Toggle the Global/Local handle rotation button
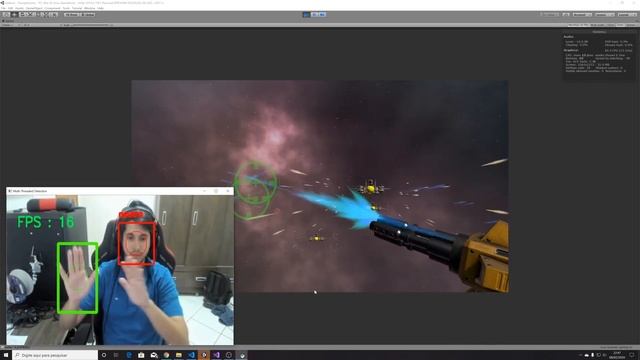640x360 pixels. pyautogui.click(x=87, y=14)
